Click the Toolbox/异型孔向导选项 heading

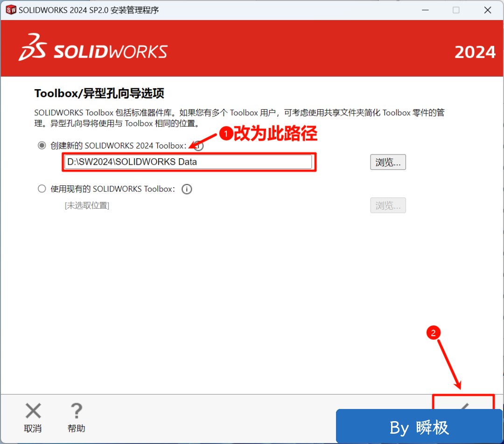tap(99, 93)
